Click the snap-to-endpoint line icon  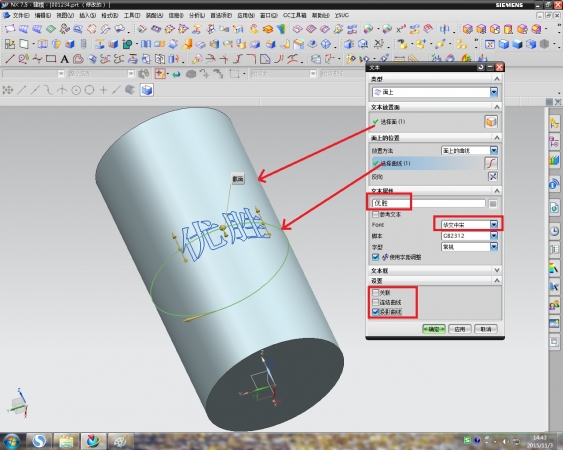click(22, 90)
